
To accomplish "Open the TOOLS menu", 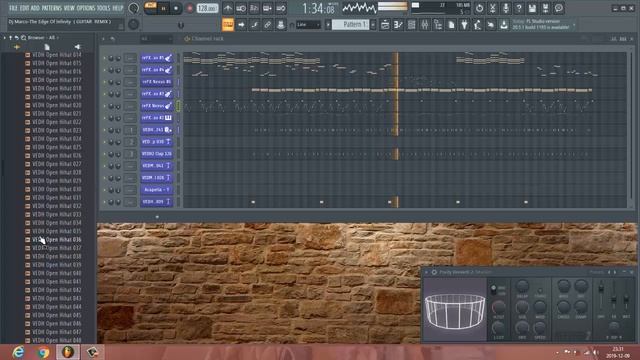I will [x=104, y=8].
